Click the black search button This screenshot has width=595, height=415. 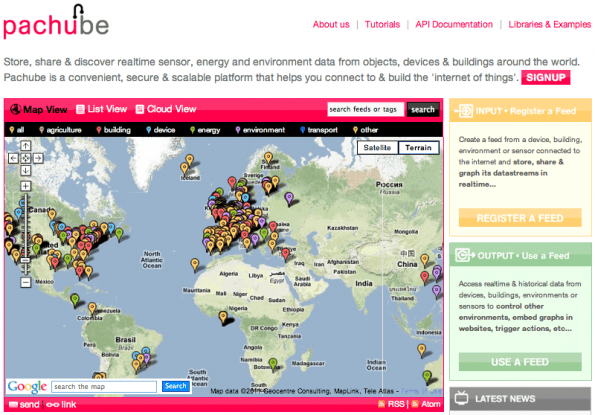[423, 110]
